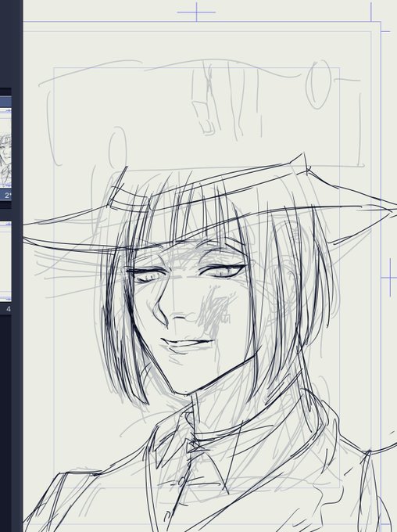Select the blank page thumbnail labeled 4
Screen dimensions: 397x532
click(x=5, y=261)
